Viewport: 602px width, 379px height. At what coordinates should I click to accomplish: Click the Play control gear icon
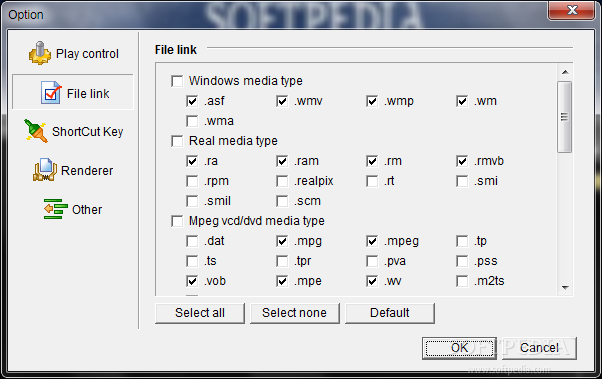coord(40,53)
